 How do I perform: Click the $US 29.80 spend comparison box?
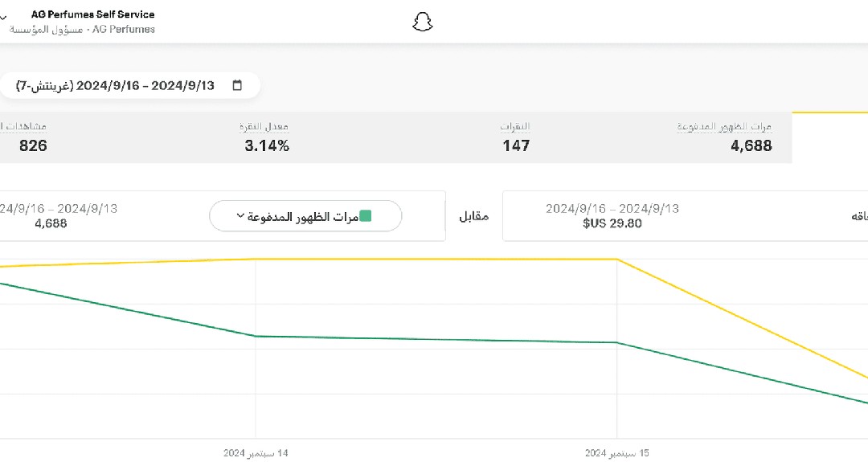pyautogui.click(x=612, y=216)
